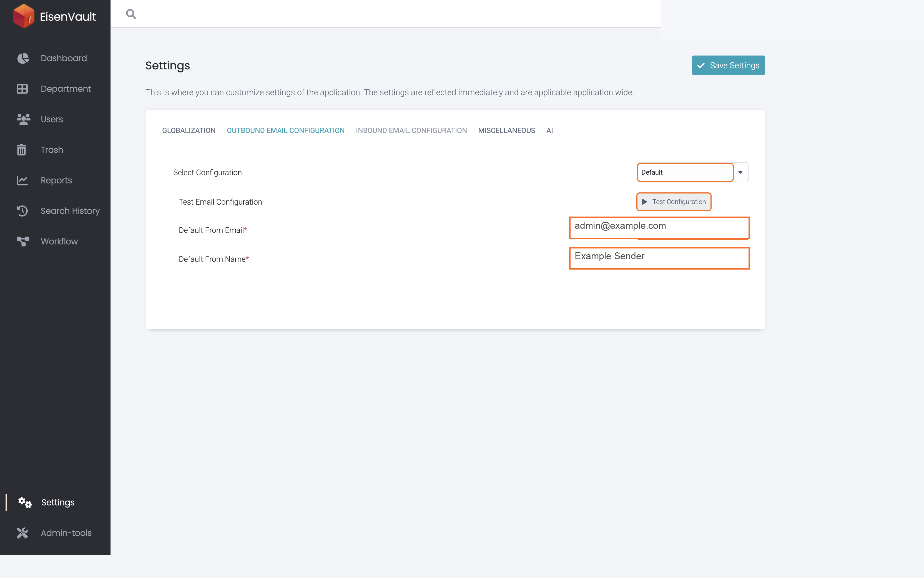Click the Admin-tools wrench icon
Image resolution: width=924 pixels, height=578 pixels.
[22, 533]
